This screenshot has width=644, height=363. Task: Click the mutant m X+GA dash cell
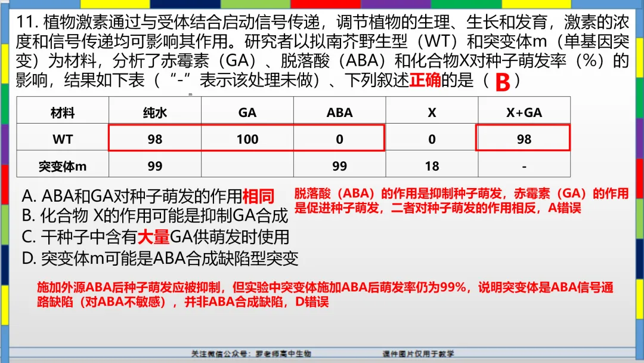(524, 164)
